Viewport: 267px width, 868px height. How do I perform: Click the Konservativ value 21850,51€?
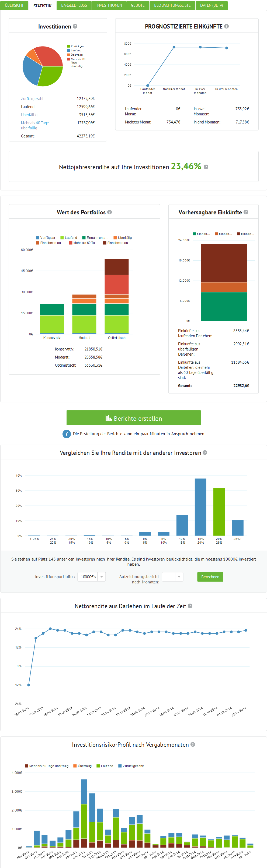pos(93,349)
